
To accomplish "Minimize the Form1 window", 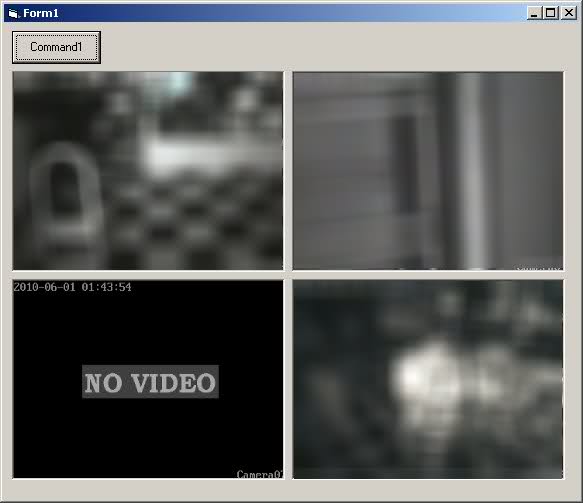I will click(534, 13).
